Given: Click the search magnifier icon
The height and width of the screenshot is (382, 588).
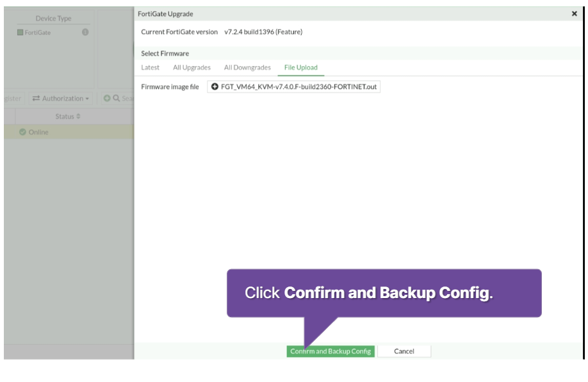Looking at the screenshot, I should [x=116, y=98].
